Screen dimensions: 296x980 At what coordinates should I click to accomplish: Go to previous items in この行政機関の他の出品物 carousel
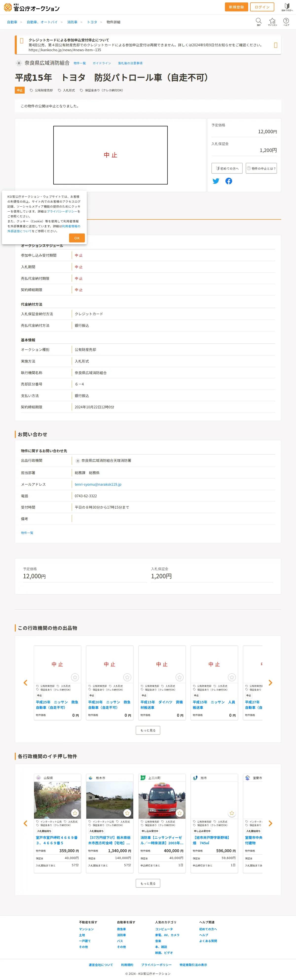(25, 682)
